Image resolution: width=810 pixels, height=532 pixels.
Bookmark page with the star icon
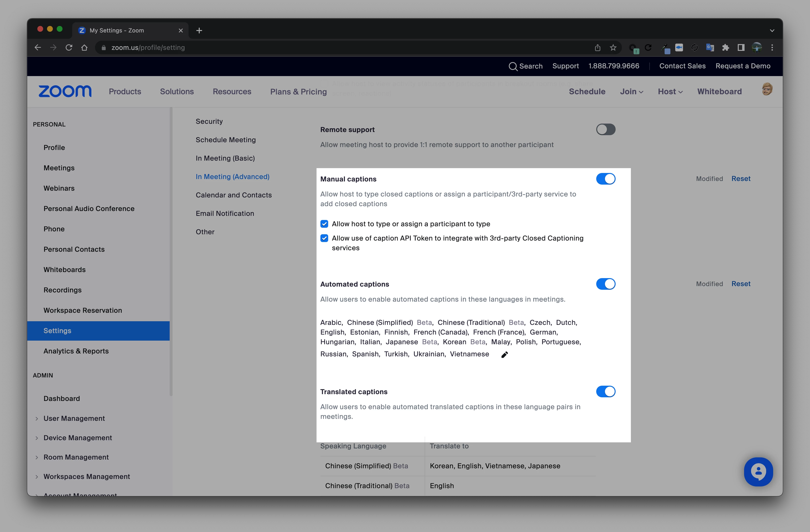click(613, 48)
